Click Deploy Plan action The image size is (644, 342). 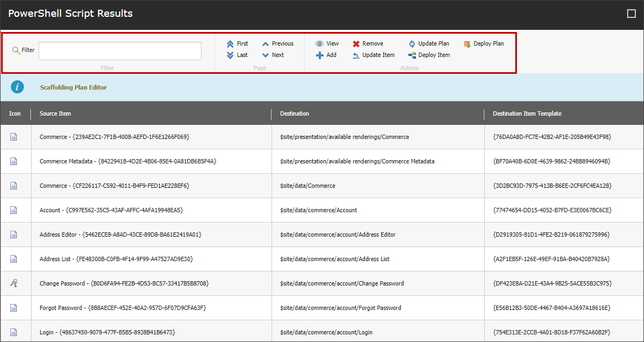[484, 43]
